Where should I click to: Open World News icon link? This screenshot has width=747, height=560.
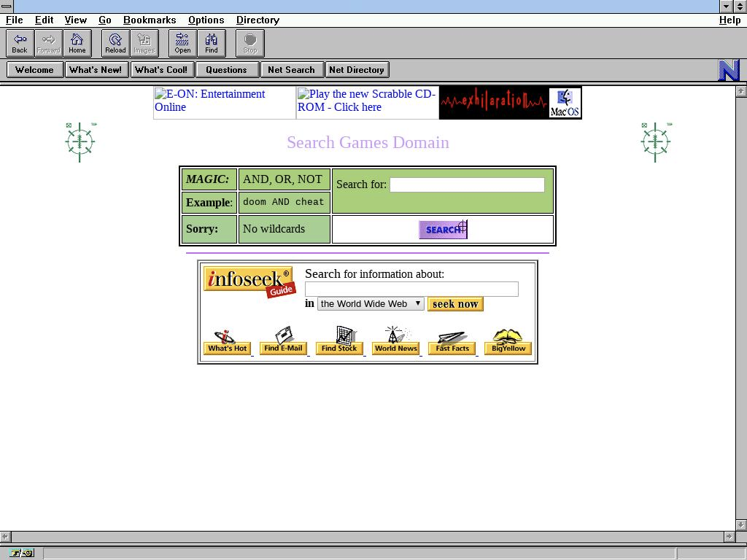point(395,341)
